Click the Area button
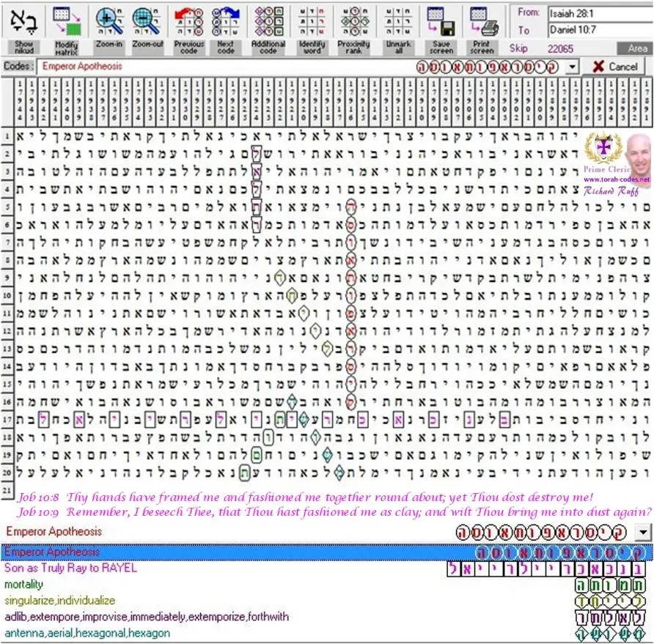This screenshot has width=654, height=644. [x=634, y=48]
